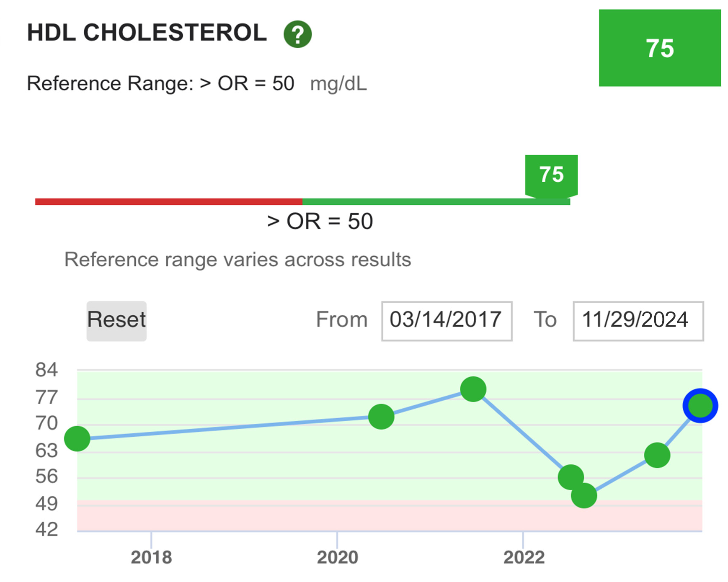Select the blue-outlined latest data point

700,405
